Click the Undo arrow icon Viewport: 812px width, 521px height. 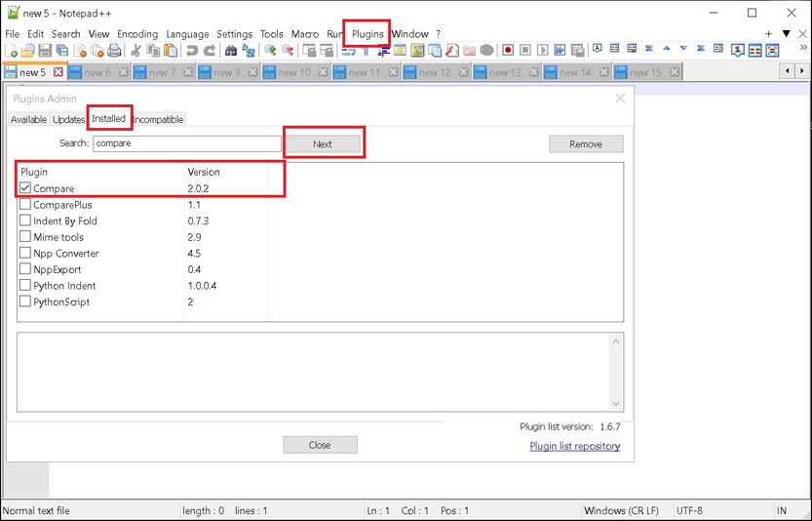[192, 51]
